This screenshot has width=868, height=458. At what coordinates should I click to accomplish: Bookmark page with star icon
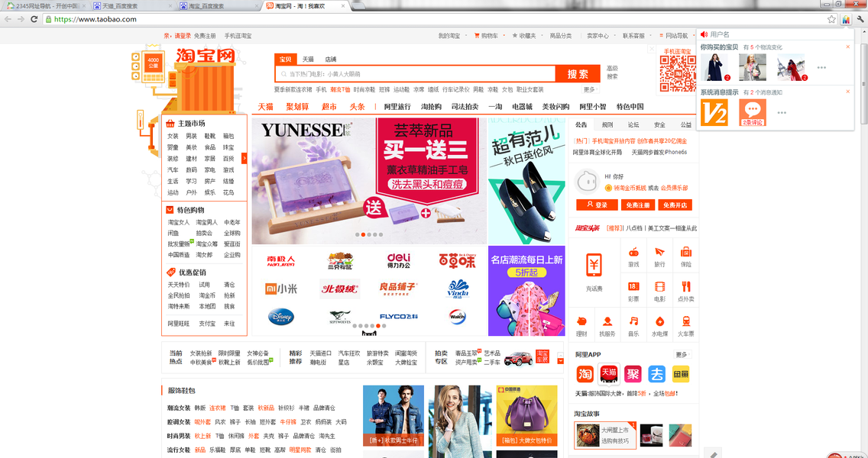pos(831,19)
